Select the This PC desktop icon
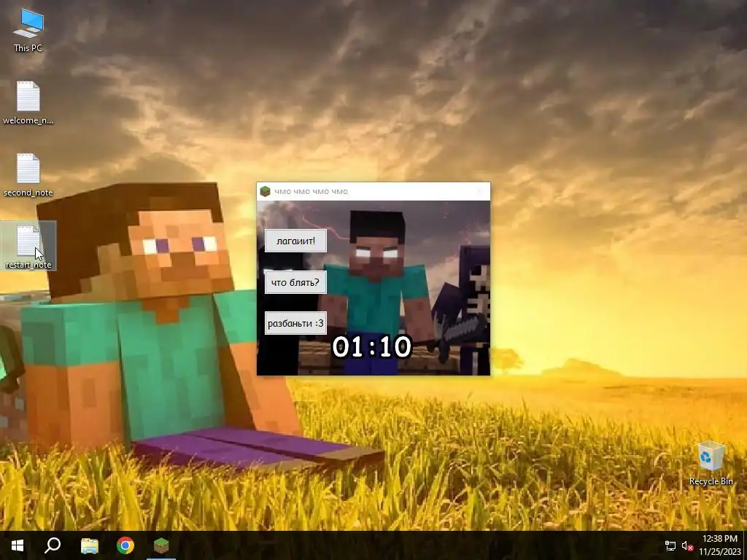Image resolution: width=747 pixels, height=560 pixels. [x=28, y=31]
